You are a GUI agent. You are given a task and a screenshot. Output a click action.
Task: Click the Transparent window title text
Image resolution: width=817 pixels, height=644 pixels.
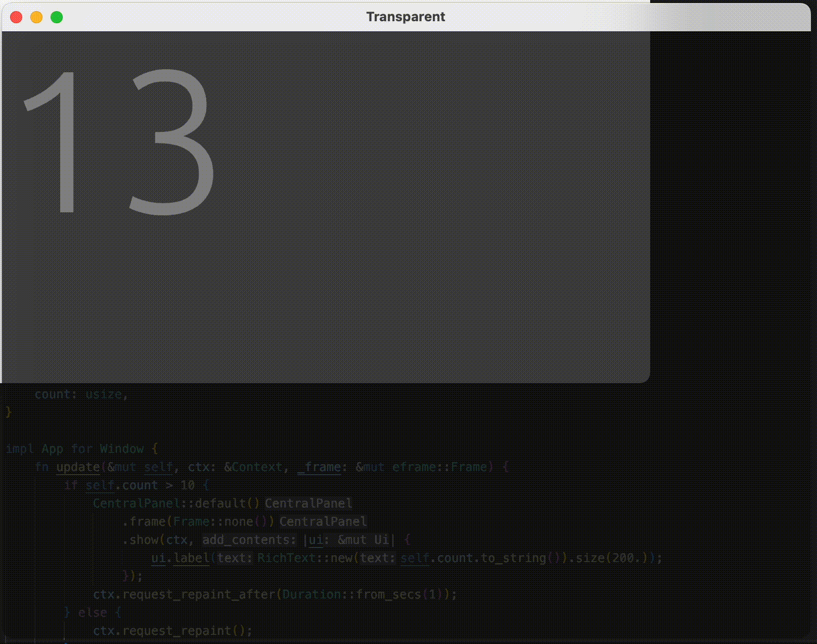pos(405,17)
